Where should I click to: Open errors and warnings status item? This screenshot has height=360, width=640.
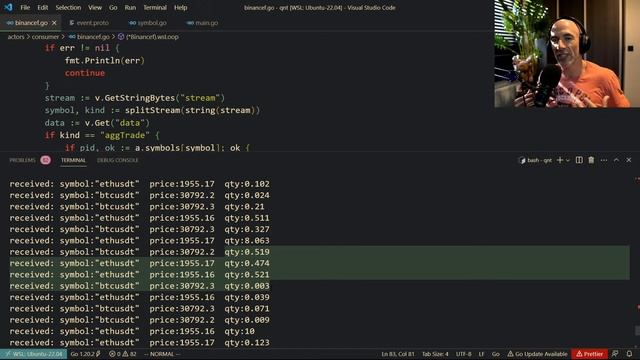[x=122, y=354]
